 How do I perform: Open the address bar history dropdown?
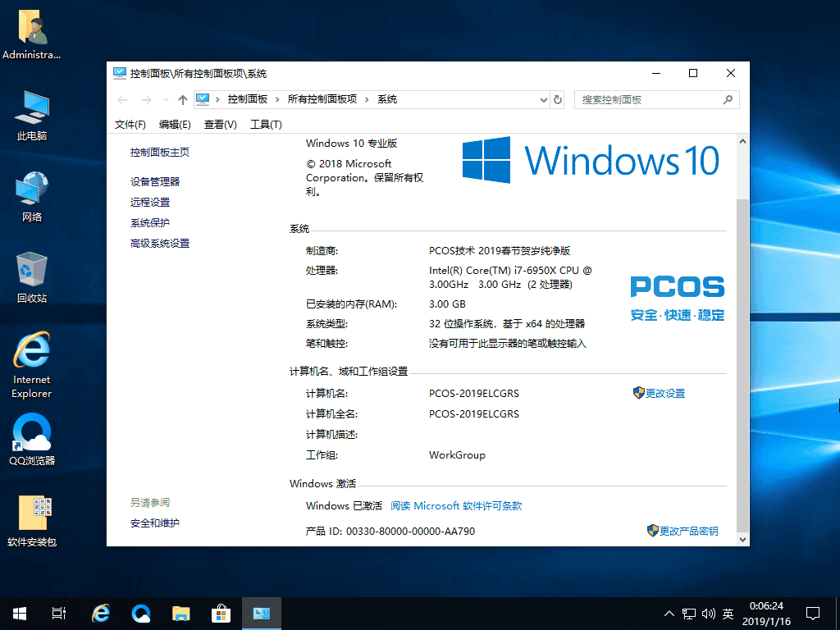(x=543, y=99)
